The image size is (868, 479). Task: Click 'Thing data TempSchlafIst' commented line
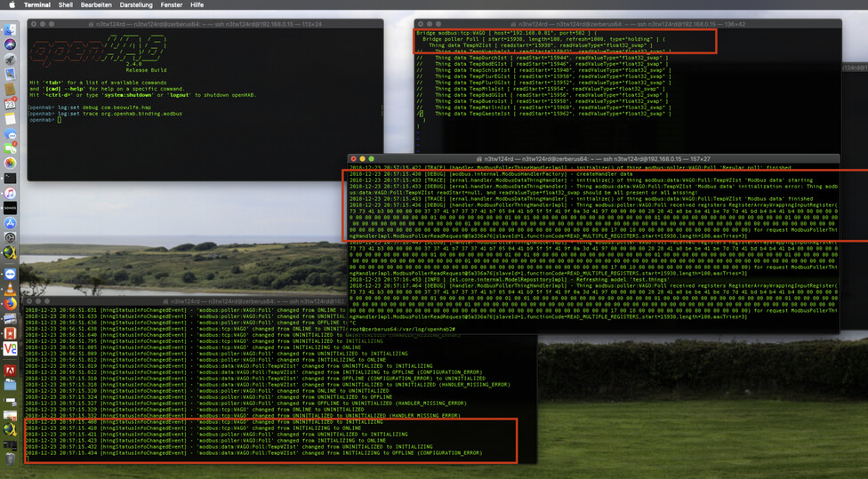coord(543,70)
